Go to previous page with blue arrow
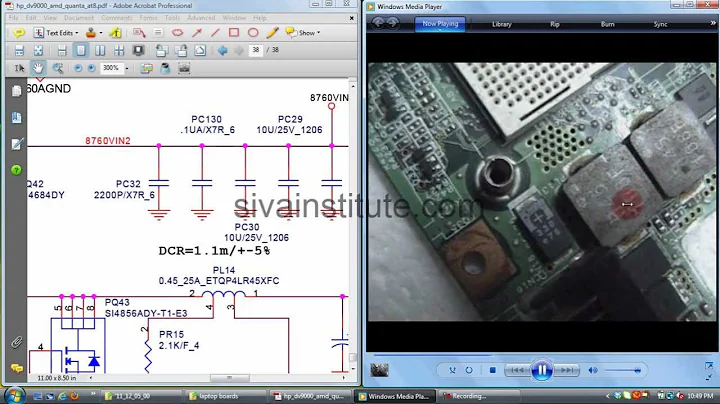 tap(223, 50)
